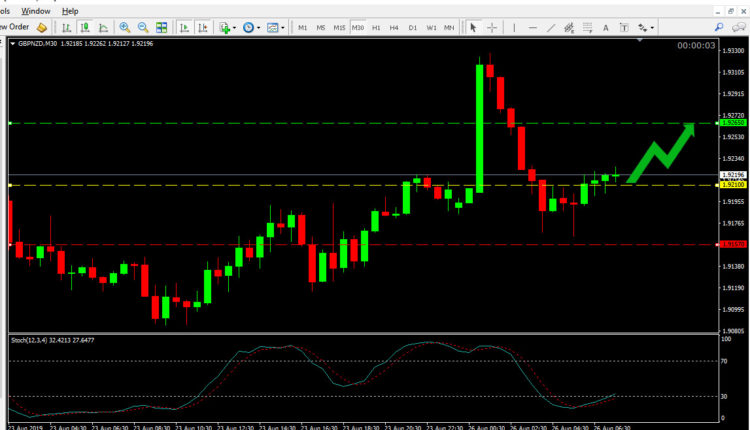This screenshot has height=430, width=750.
Task: Open the Indicators list icon
Action: pos(224,28)
